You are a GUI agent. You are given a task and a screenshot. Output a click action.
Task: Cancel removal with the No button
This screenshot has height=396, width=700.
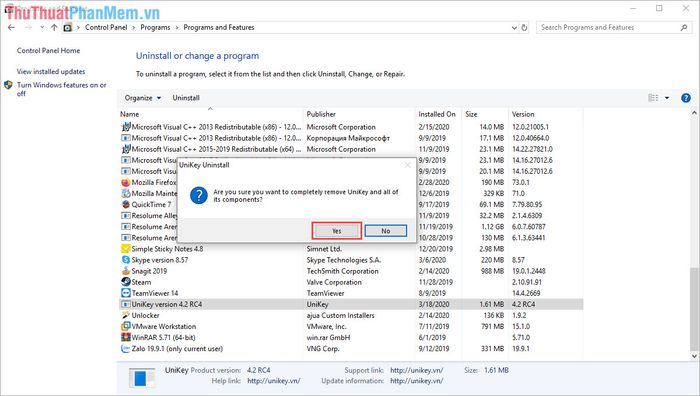coord(386,231)
